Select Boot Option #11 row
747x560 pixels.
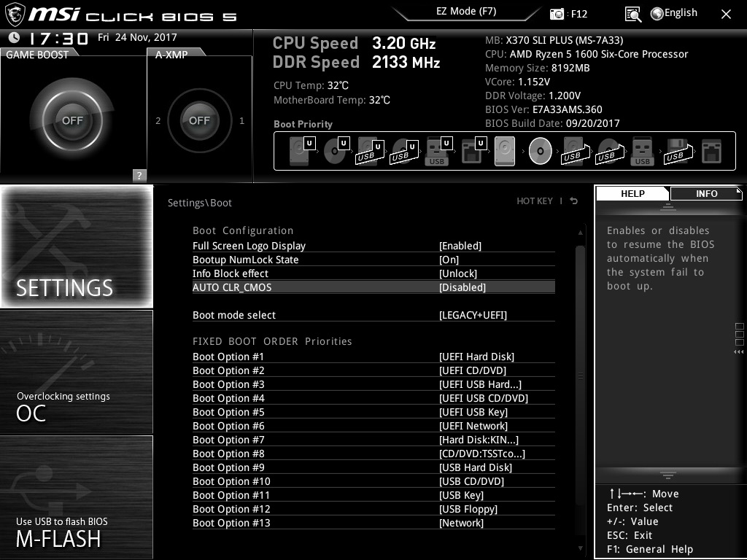[373, 495]
